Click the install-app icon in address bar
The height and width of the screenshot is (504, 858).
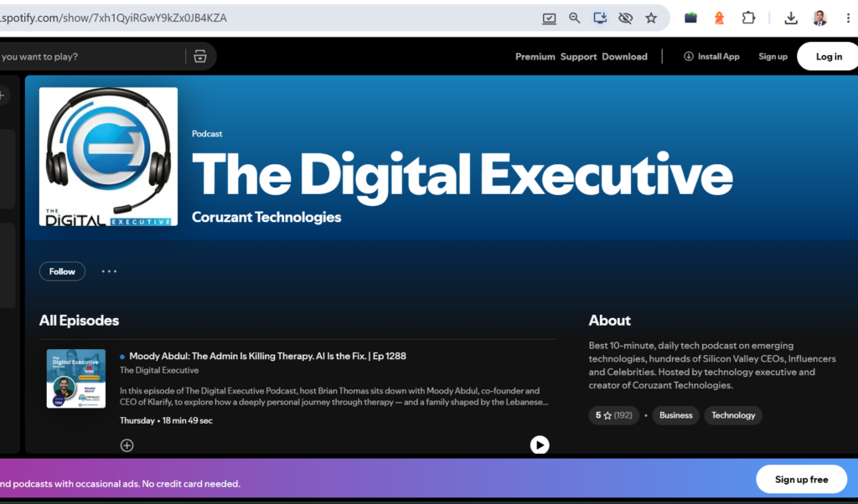tap(600, 18)
